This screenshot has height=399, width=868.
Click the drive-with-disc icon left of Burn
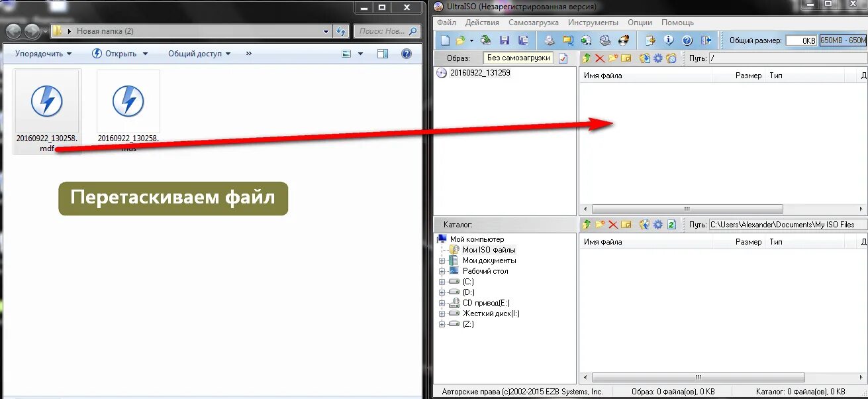click(x=604, y=40)
